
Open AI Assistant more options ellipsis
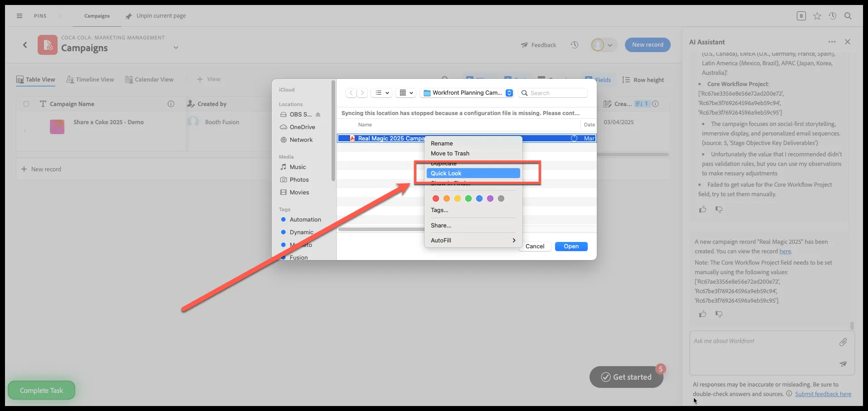coord(832,42)
